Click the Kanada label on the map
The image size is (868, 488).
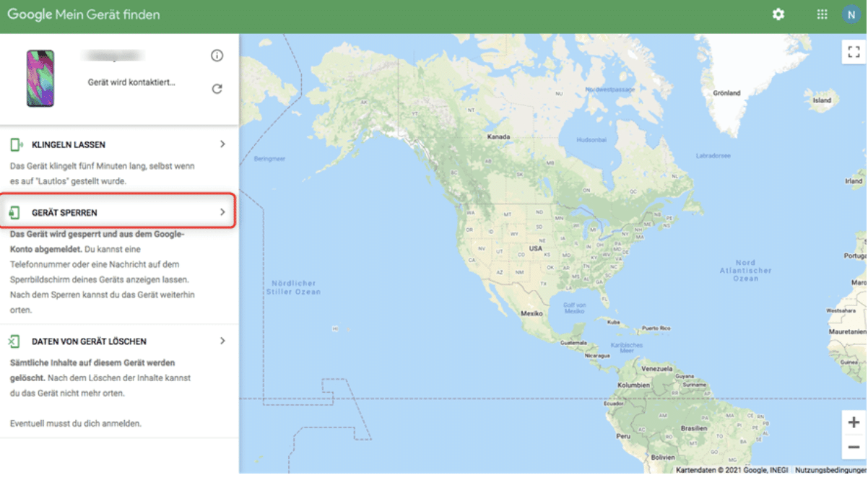click(499, 136)
